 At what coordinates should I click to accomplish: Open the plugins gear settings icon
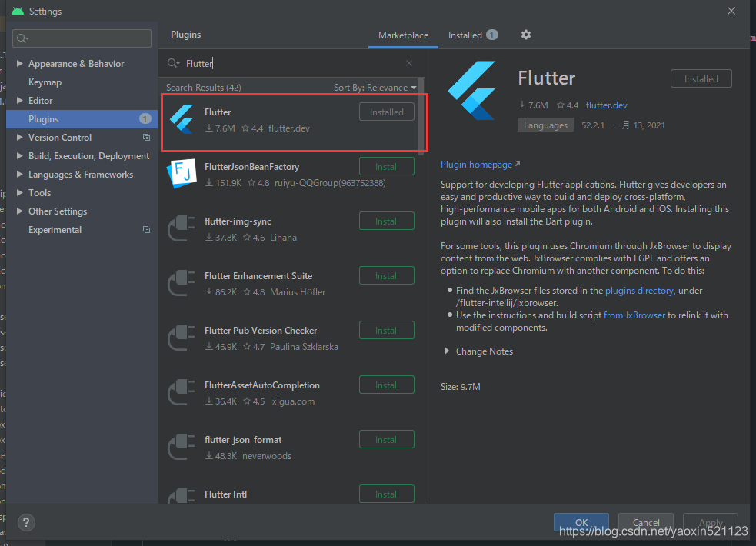tap(525, 35)
